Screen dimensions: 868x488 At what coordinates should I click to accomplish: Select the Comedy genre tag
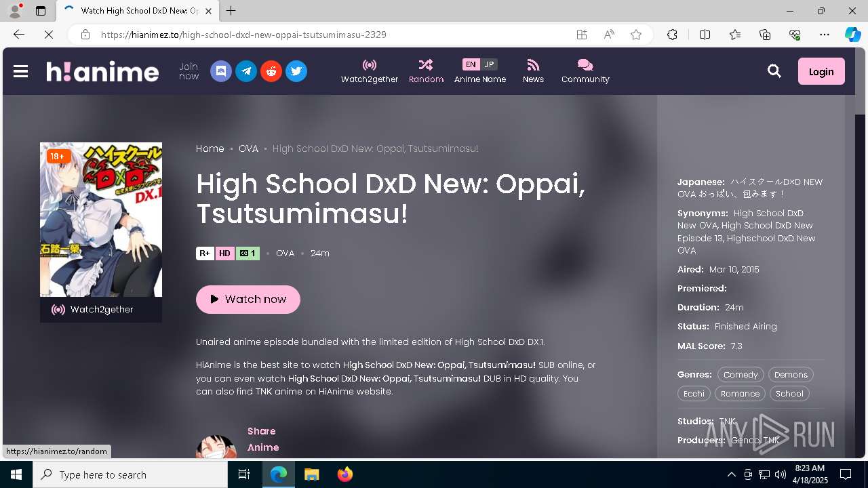point(741,375)
